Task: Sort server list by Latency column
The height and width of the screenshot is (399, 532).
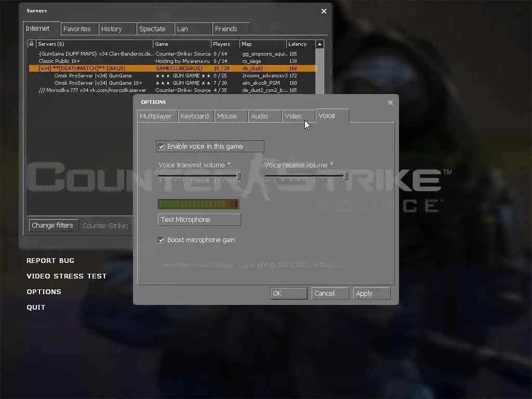Action: (x=300, y=44)
